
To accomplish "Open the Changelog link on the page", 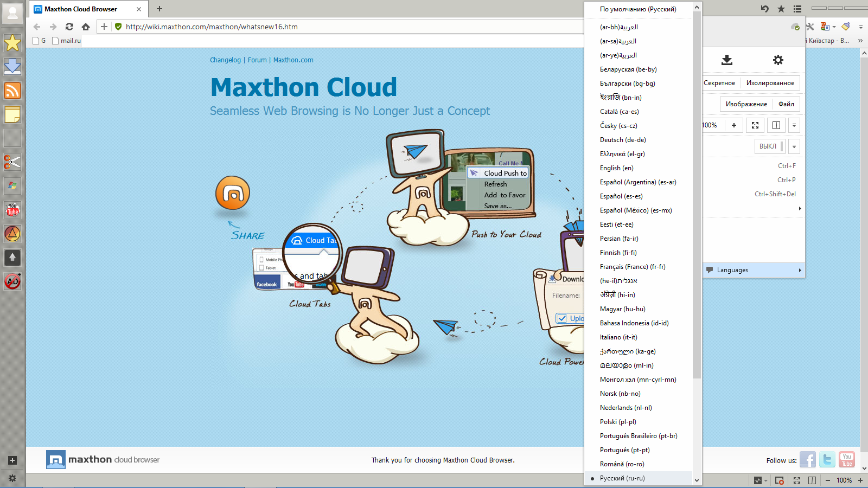I will pos(225,60).
